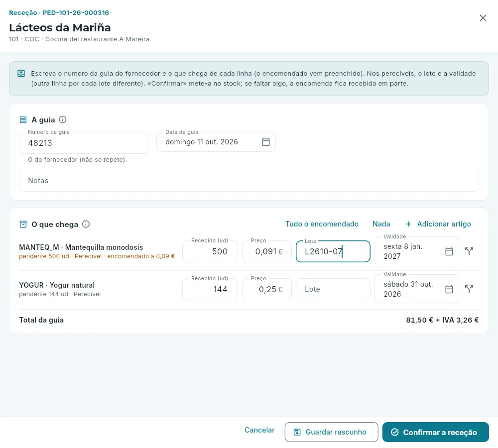
Task: Click the YOGUR · Yogur natural label
Action: tap(57, 285)
